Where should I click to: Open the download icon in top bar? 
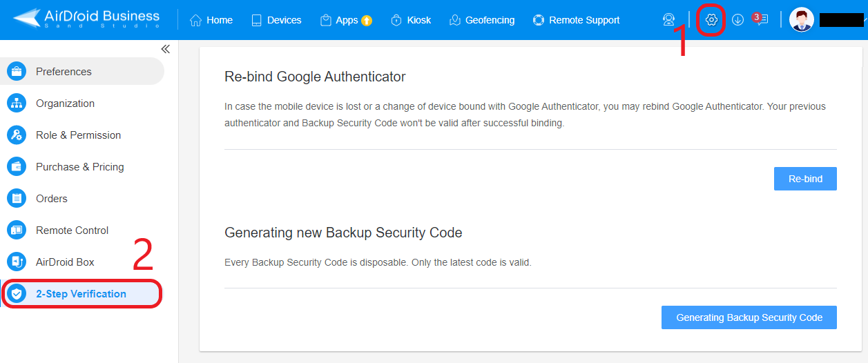(737, 20)
